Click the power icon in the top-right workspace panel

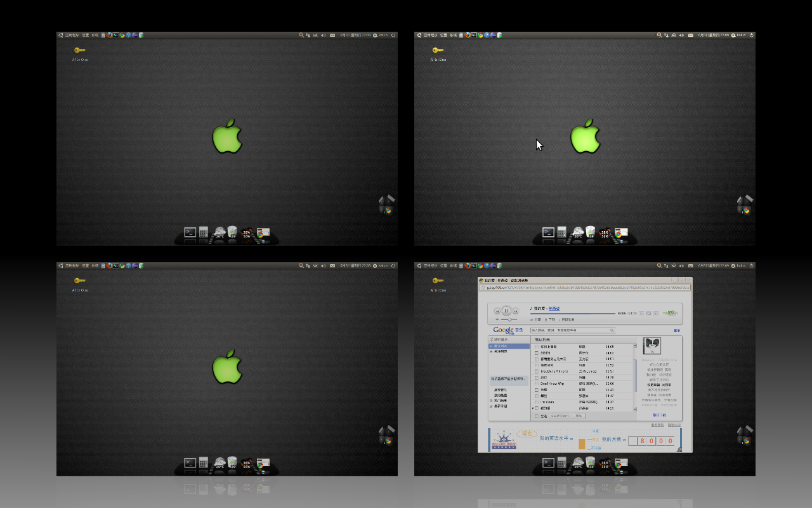(x=751, y=35)
